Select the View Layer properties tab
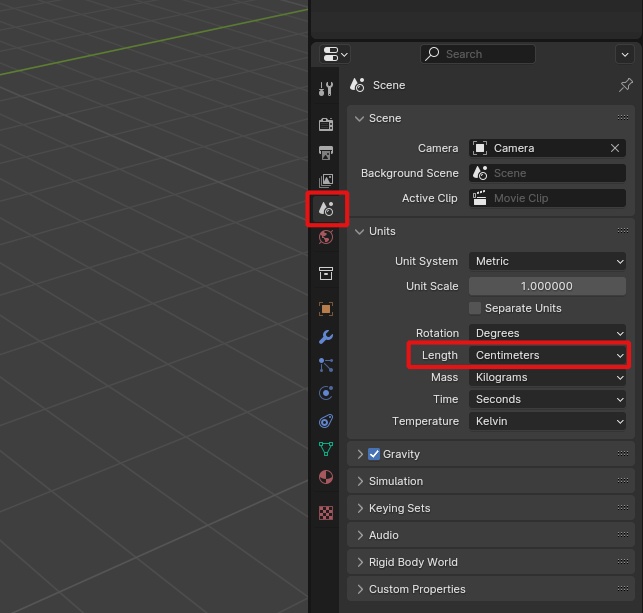The width and height of the screenshot is (643, 613). 326,181
